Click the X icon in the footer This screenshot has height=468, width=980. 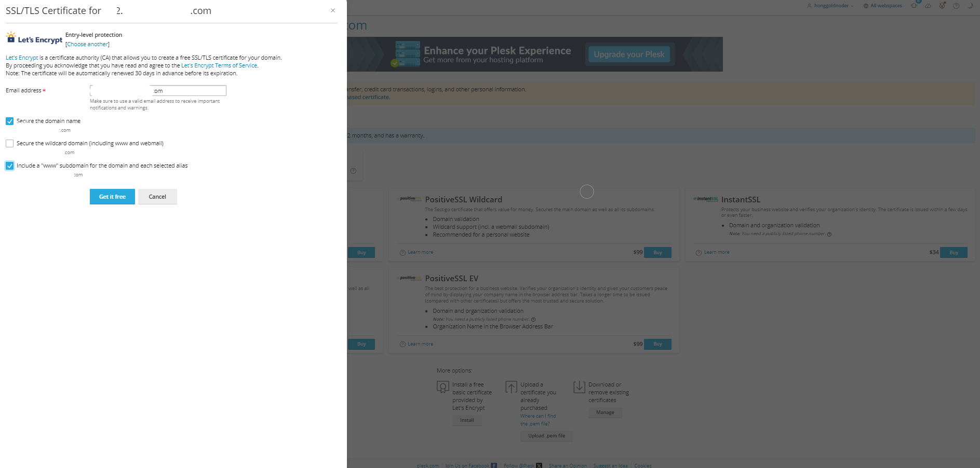(x=539, y=465)
